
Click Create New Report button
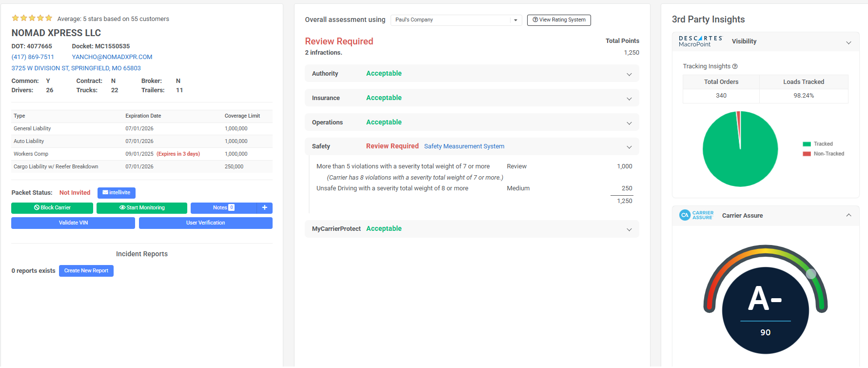tap(86, 271)
